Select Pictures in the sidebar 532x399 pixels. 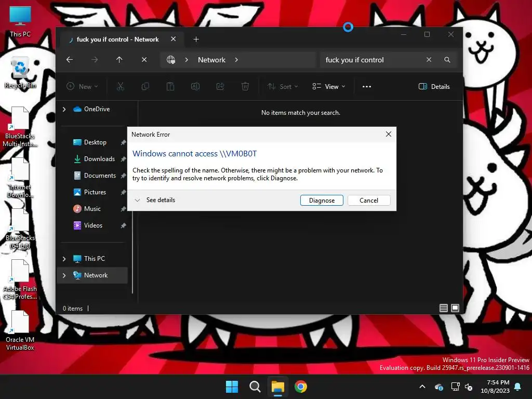pos(95,192)
